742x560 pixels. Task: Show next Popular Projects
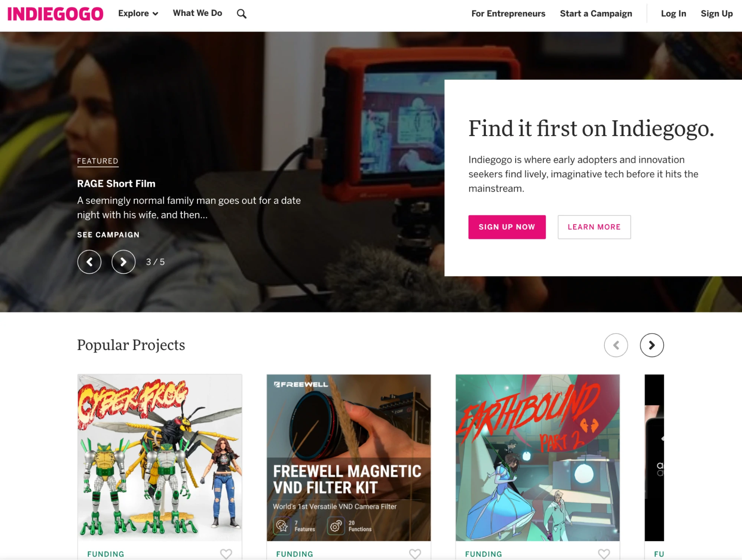[652, 345]
